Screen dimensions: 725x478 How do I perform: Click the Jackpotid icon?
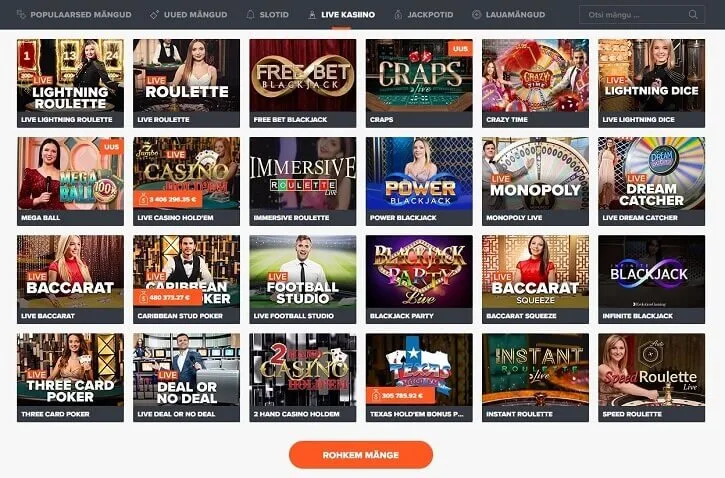(x=398, y=14)
